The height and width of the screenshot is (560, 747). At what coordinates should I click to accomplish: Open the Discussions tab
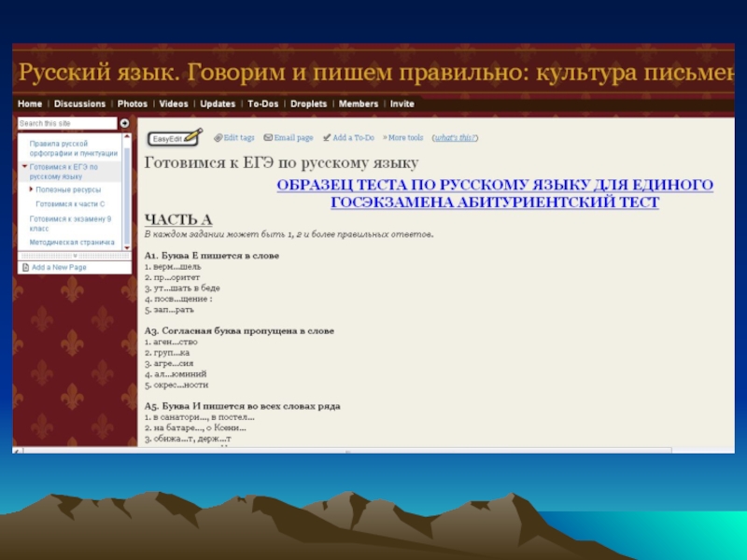tap(79, 104)
